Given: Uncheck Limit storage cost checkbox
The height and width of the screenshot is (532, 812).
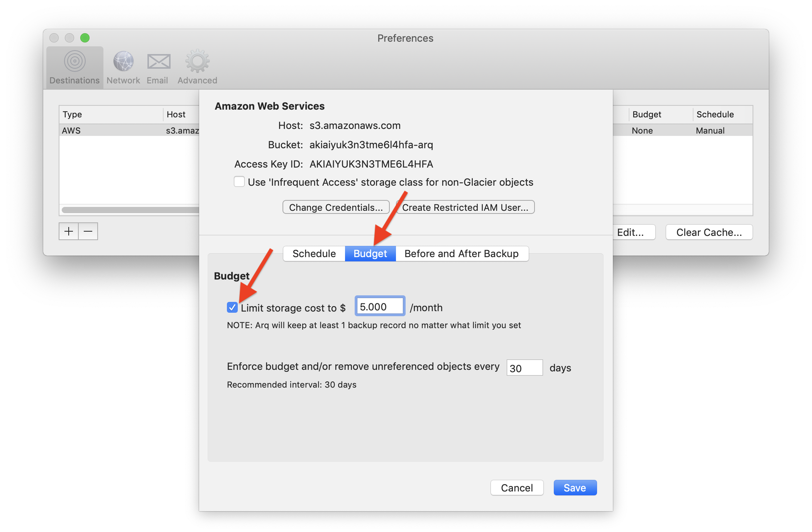Looking at the screenshot, I should (232, 307).
